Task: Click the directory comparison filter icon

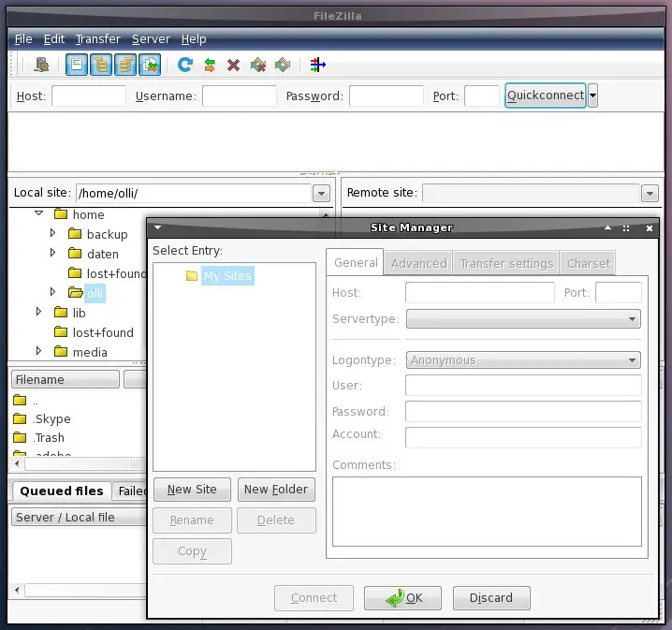Action: [x=317, y=65]
